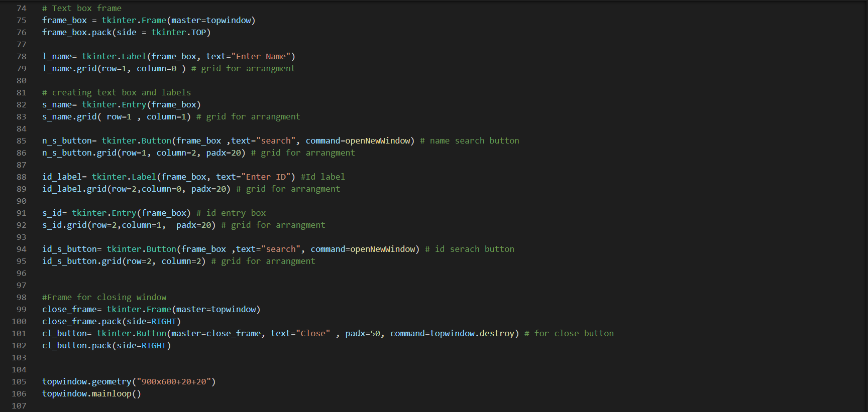Image resolution: width=868 pixels, height=412 pixels.
Task: Click 'command=topwindow.destroy' on line 101
Action: 452,333
